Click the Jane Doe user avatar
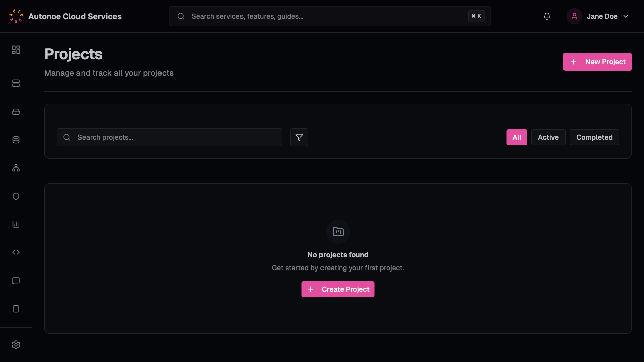Viewport: 644px width, 362px height. [x=574, y=16]
